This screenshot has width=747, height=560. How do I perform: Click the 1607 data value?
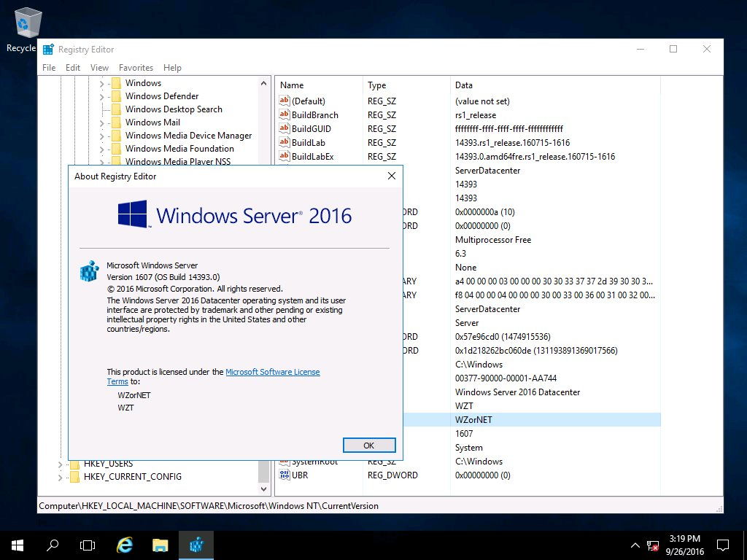click(464, 433)
